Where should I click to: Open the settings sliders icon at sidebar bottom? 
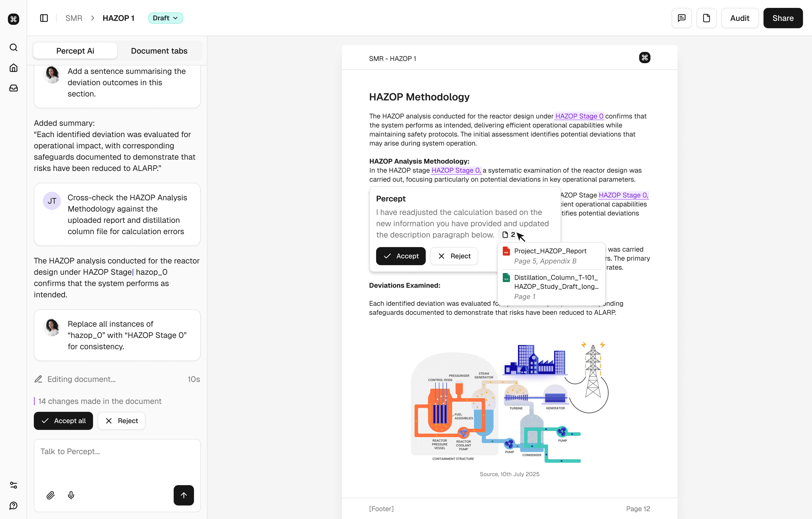point(13,485)
